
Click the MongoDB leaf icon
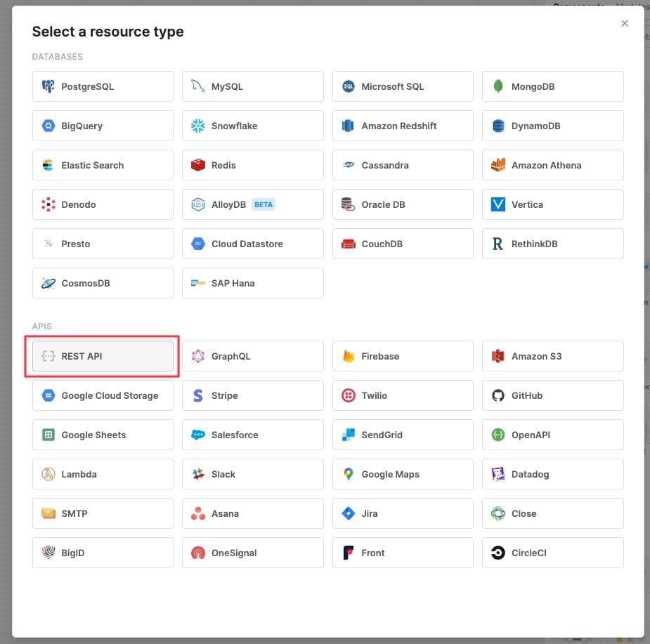(x=498, y=86)
